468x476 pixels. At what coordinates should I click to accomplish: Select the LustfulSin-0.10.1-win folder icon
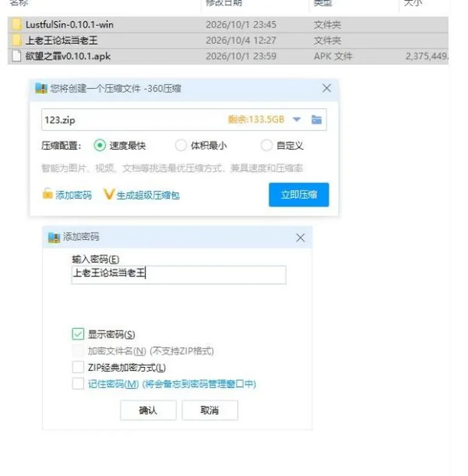click(x=17, y=24)
